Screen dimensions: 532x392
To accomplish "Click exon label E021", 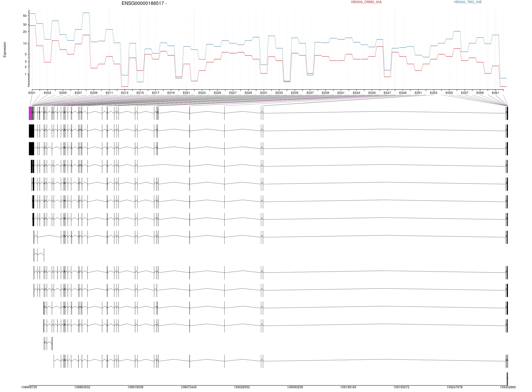I will [186, 93].
